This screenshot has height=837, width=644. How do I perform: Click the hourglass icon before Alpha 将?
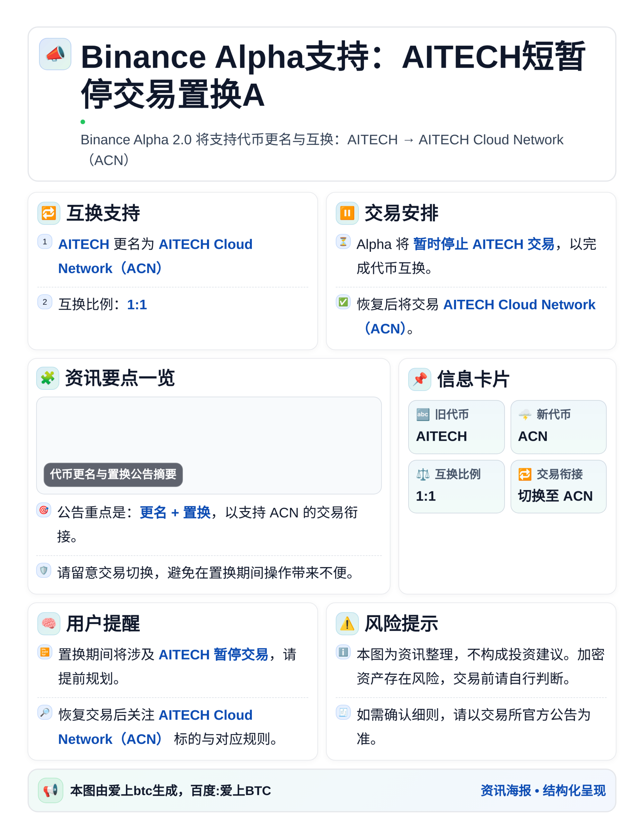click(343, 242)
